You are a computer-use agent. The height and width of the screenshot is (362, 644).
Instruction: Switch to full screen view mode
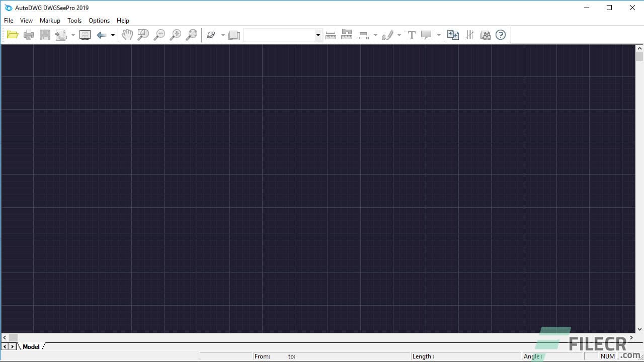[85, 35]
